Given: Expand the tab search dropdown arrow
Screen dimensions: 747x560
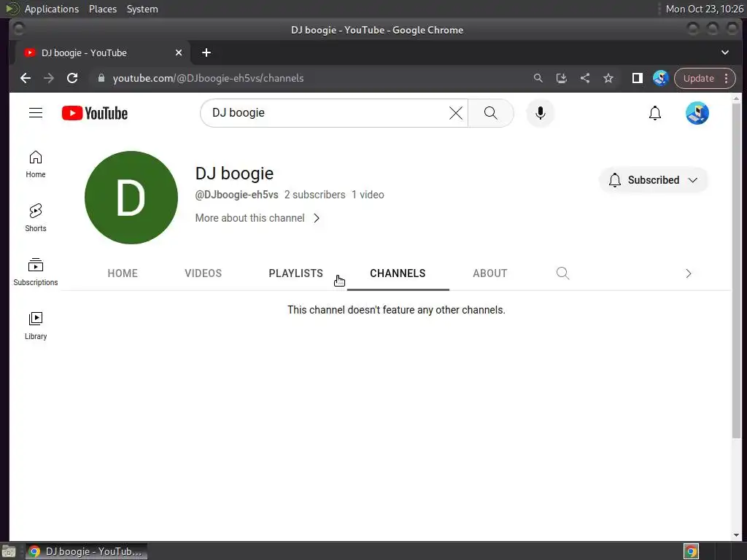Looking at the screenshot, I should click(x=724, y=52).
